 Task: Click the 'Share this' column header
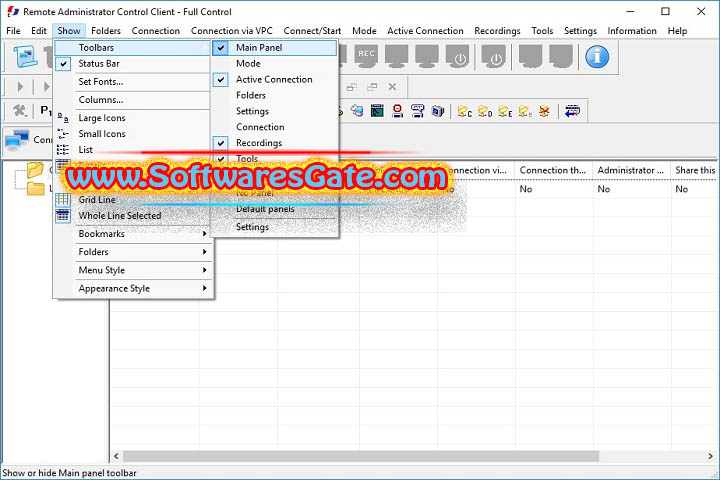pyautogui.click(x=695, y=170)
